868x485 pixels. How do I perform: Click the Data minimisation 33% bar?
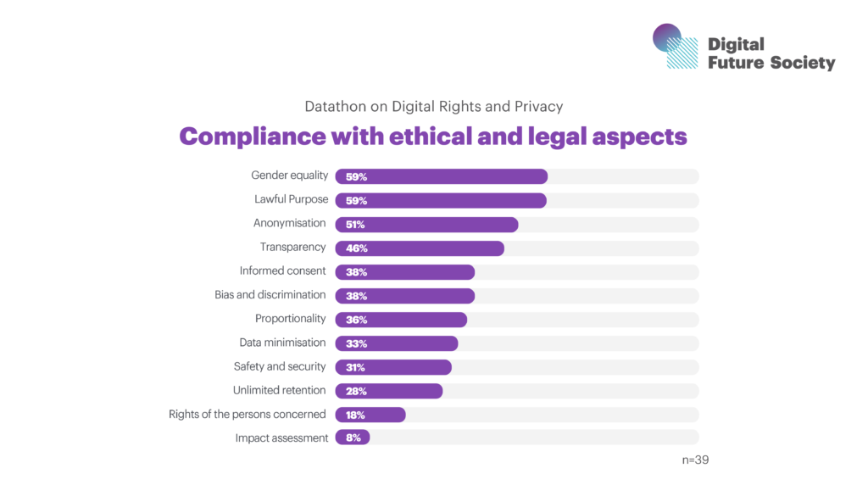[396, 343]
